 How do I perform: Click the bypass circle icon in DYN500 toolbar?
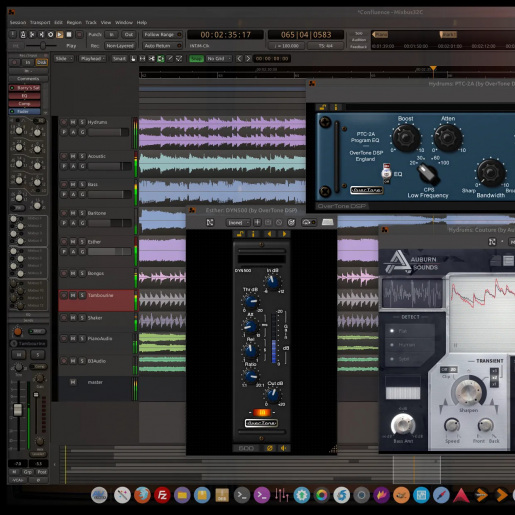[x=279, y=222]
